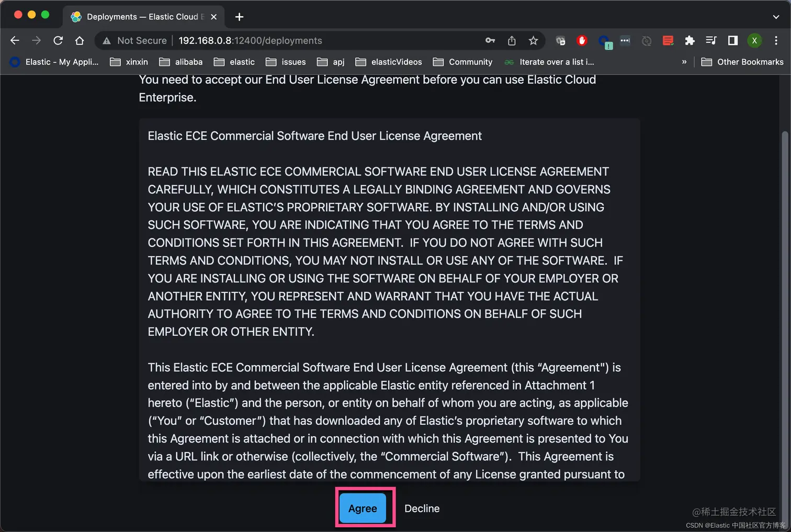Toggle the browser side panel

(733, 40)
